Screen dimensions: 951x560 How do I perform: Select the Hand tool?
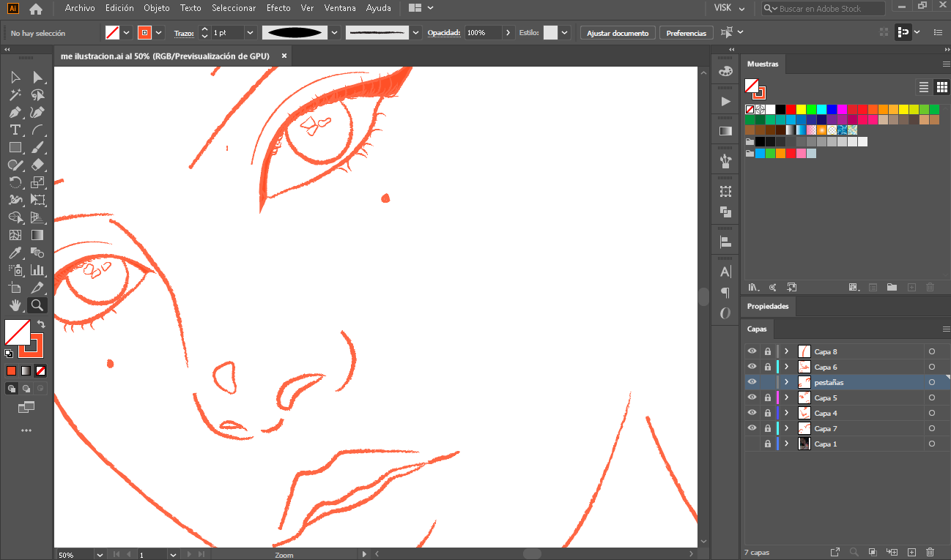tap(15, 305)
